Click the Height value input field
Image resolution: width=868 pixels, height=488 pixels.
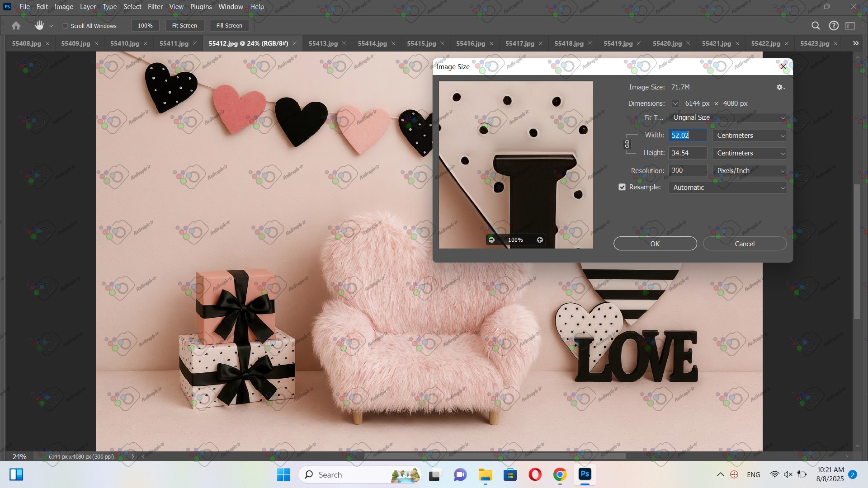coord(687,153)
